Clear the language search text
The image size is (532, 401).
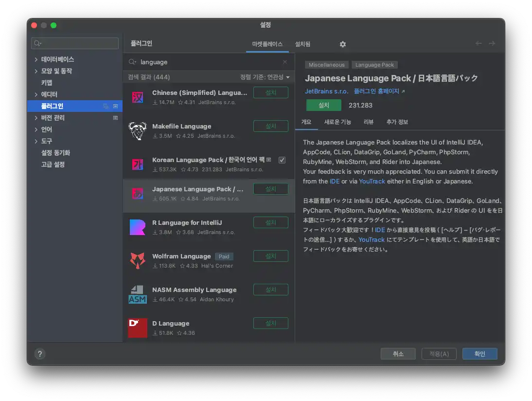tap(284, 62)
